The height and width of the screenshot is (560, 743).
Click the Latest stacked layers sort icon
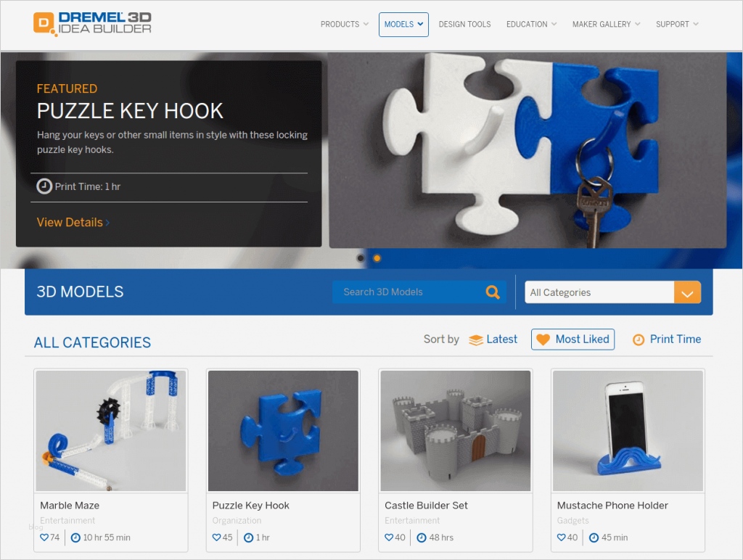(x=476, y=340)
